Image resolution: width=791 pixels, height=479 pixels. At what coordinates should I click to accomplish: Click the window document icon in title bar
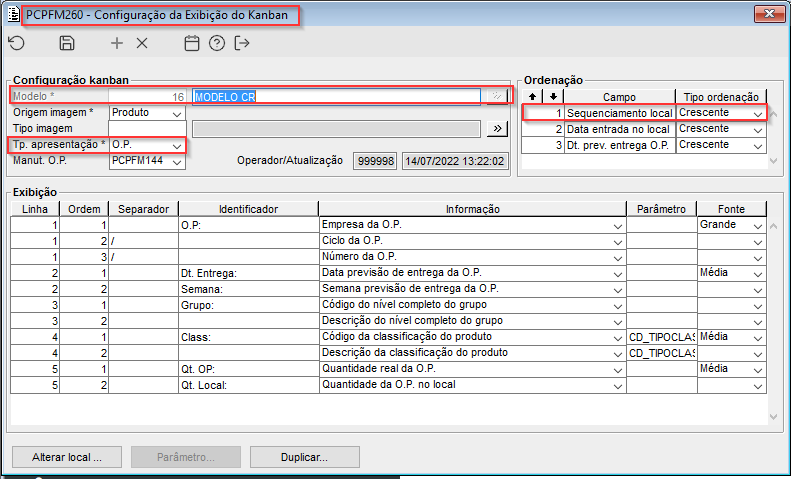tap(14, 15)
